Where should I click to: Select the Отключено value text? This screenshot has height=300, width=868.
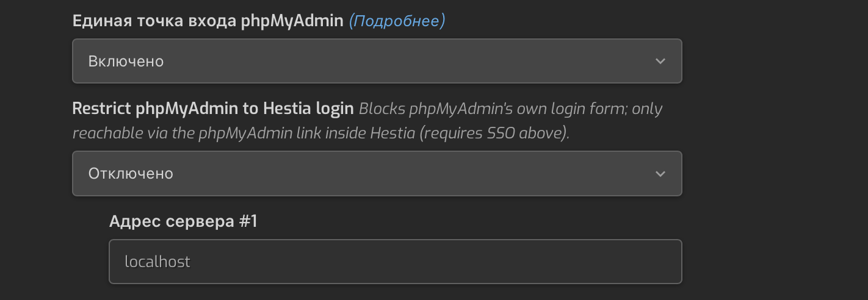131,174
